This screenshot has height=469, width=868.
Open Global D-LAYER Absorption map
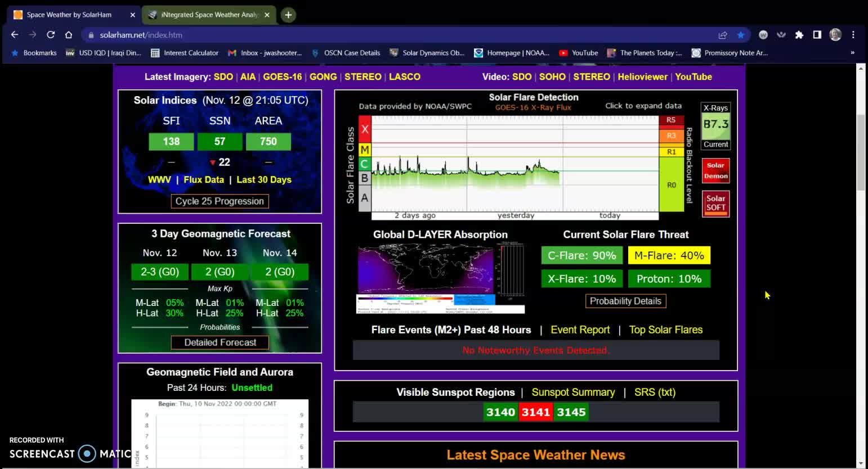tap(441, 278)
